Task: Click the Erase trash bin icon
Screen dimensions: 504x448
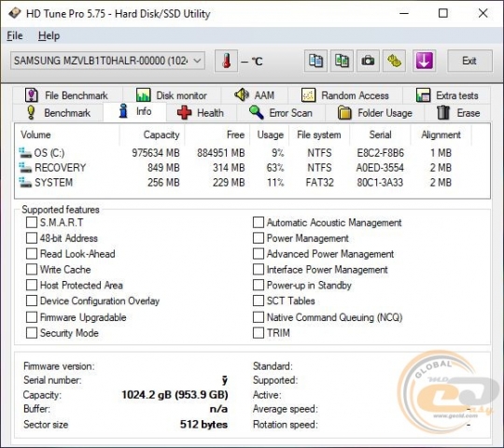Action: 443,113
